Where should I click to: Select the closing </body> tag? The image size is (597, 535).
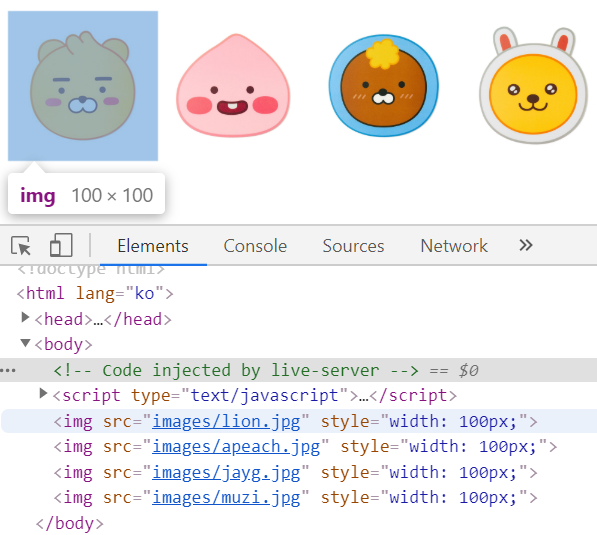click(70, 524)
